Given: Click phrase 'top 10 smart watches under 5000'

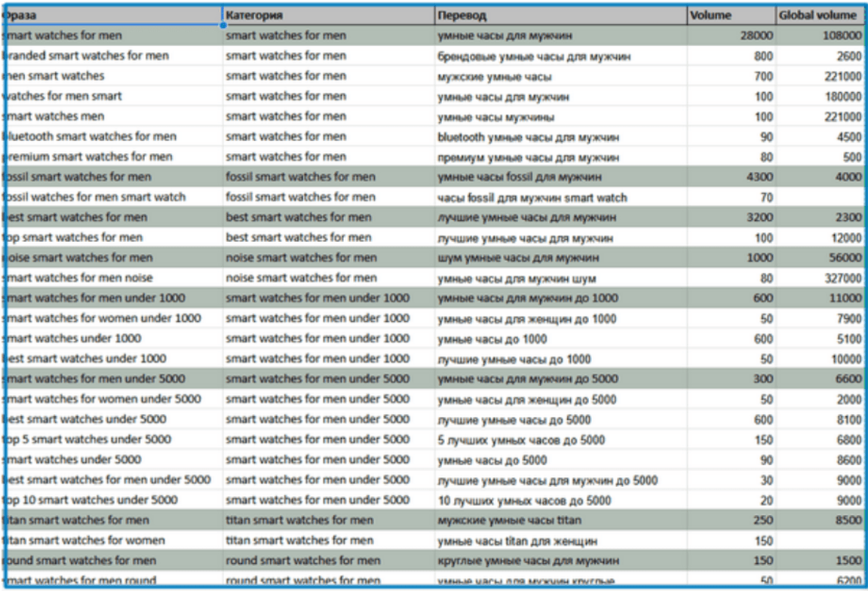Looking at the screenshot, I should tap(113, 501).
